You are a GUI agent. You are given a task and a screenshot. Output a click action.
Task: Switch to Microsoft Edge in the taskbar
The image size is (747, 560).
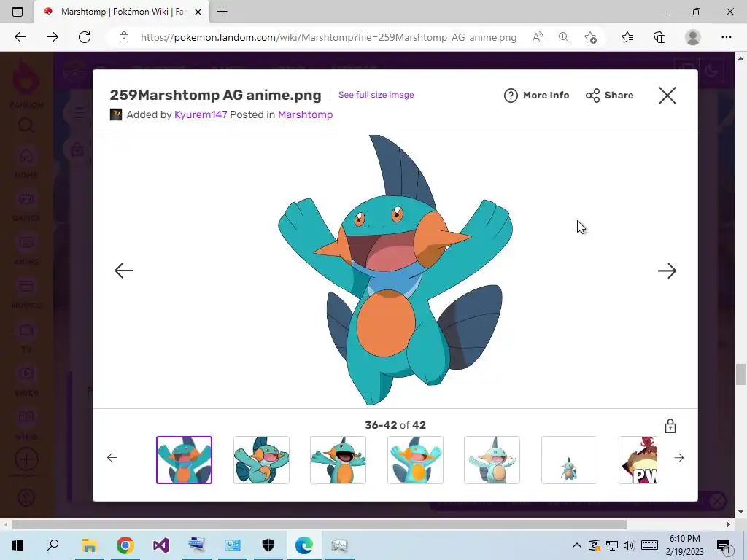coord(304,545)
